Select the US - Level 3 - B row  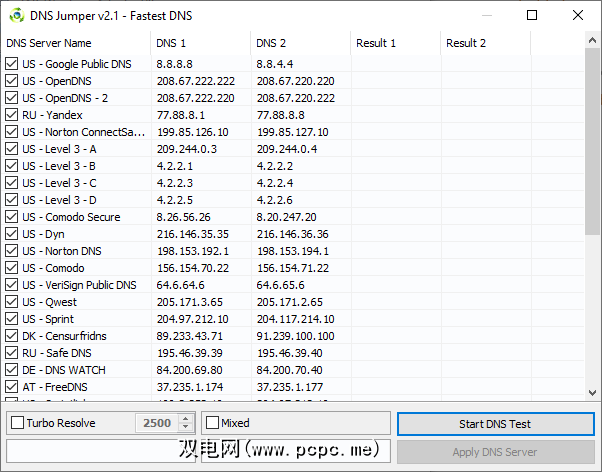[x=294, y=166]
